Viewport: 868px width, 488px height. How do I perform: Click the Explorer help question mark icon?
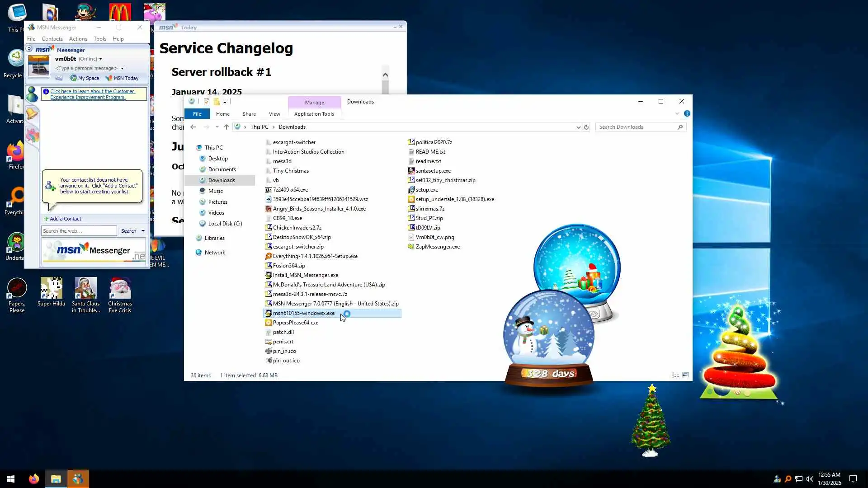(x=687, y=114)
